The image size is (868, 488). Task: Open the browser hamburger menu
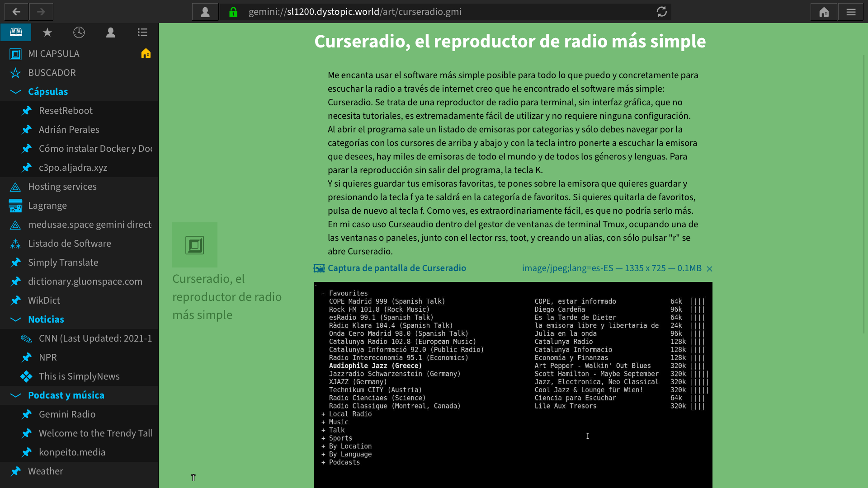coord(851,12)
